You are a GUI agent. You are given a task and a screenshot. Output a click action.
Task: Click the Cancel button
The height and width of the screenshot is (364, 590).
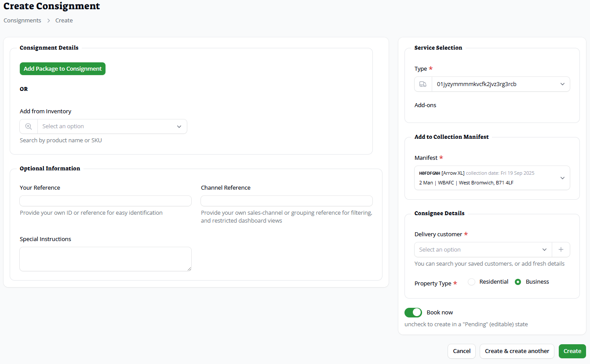coord(461,351)
